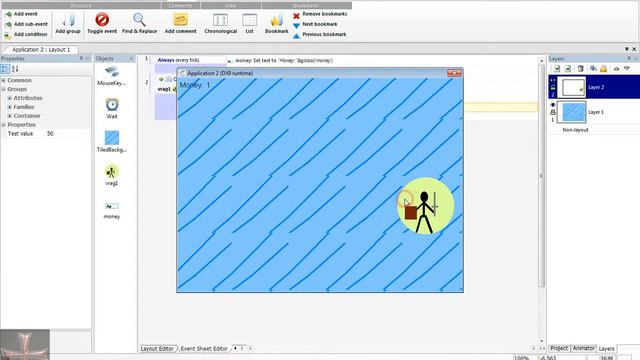Open Find & Replace magnifier tool
The height and width of the screenshot is (360, 640).
(x=139, y=20)
